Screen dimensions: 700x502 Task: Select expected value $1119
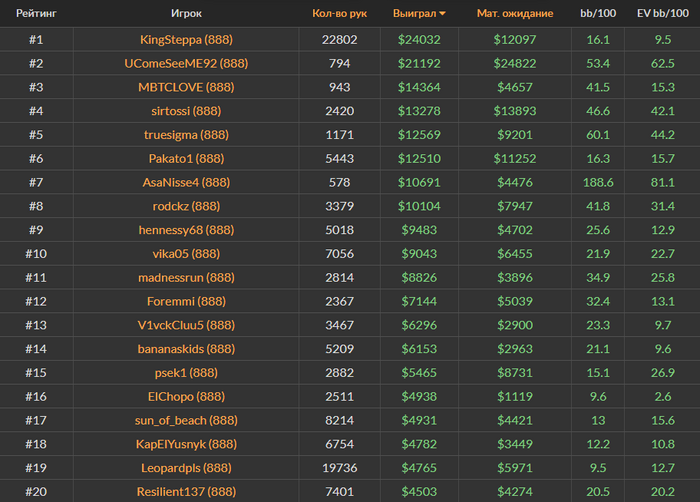click(515, 397)
